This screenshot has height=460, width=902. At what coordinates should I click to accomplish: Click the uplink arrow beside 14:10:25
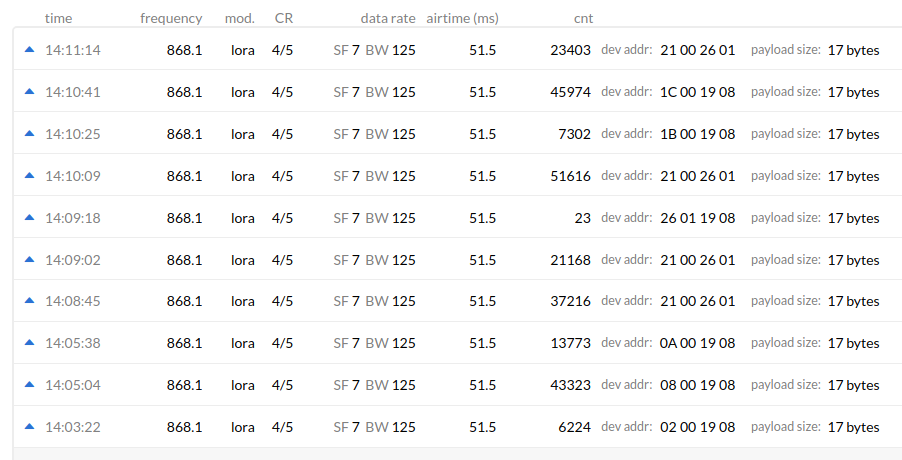[29, 133]
